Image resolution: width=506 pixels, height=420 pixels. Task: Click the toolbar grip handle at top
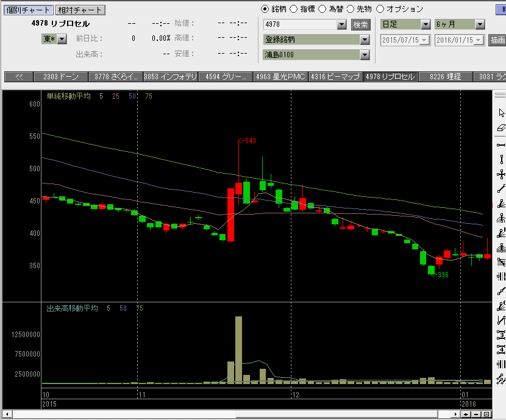(x=500, y=95)
